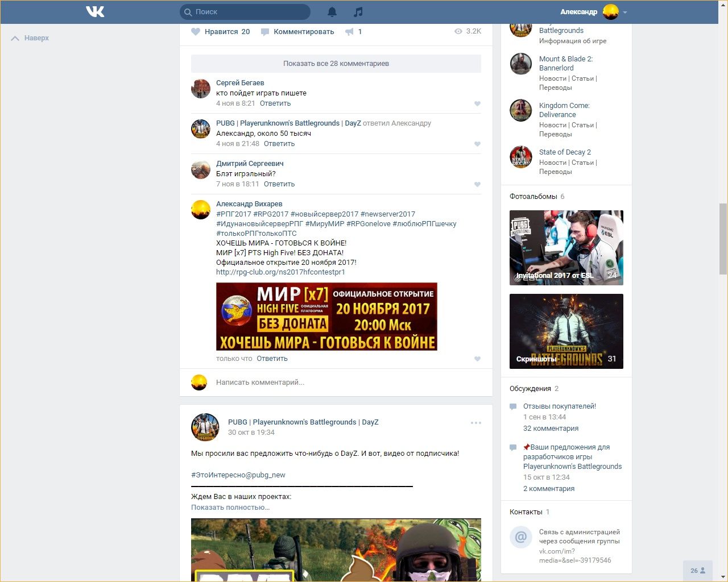Viewport: 728px width, 582px height.
Task: Open the VK logo home link
Action: point(95,11)
